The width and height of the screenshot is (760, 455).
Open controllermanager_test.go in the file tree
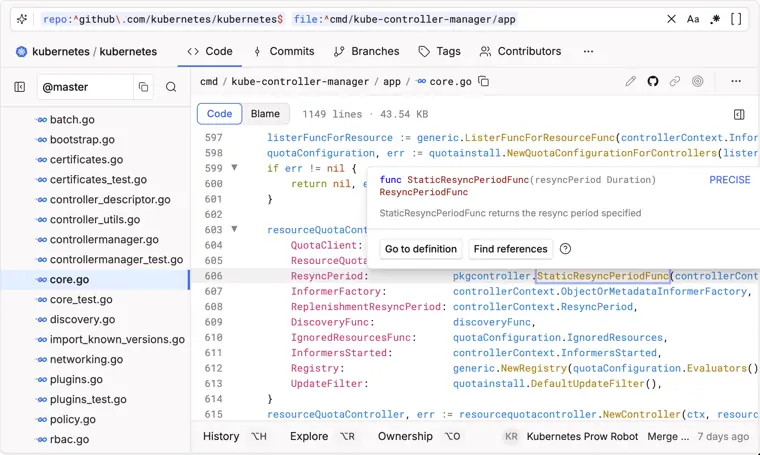(x=116, y=260)
